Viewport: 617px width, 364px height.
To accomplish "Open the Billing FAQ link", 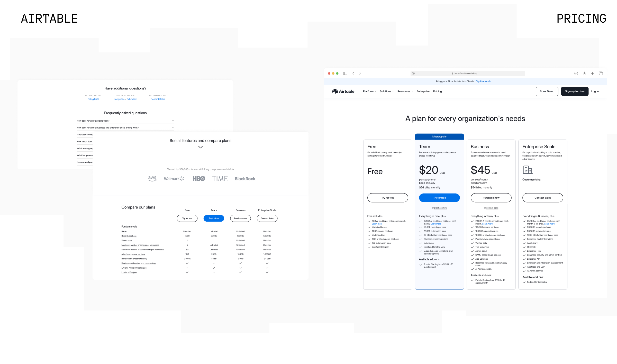I will point(93,99).
